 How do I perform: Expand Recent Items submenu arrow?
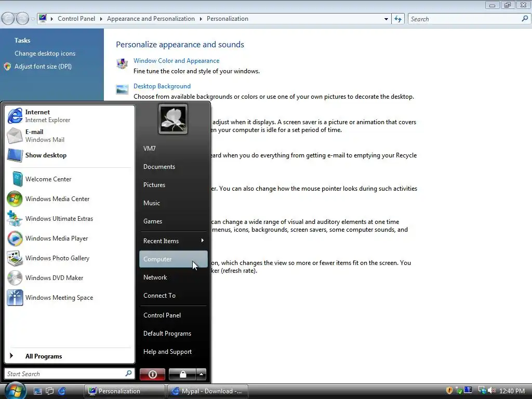[x=203, y=241]
